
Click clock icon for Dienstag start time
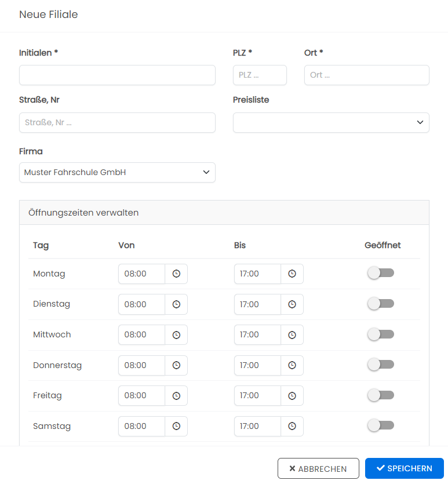(176, 304)
